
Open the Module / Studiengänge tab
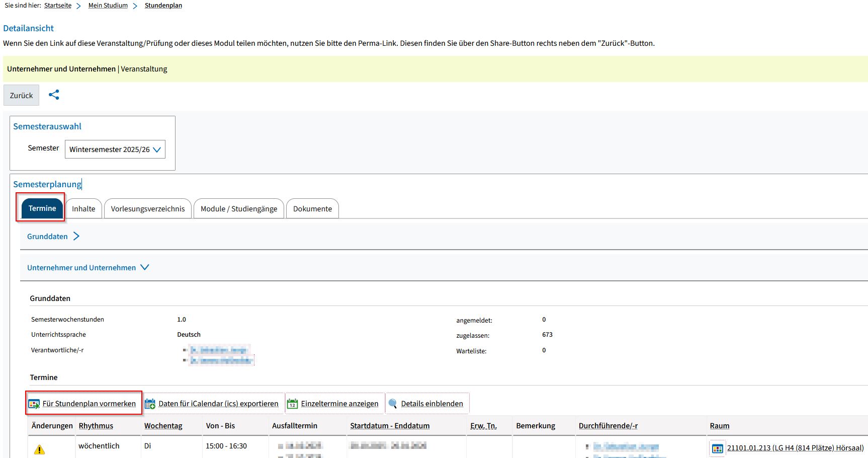click(x=239, y=209)
